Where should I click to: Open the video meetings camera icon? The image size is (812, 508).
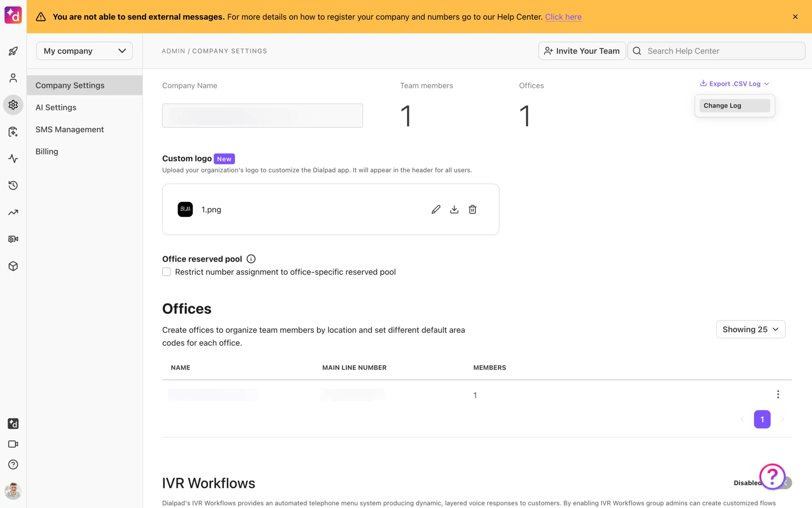13,444
